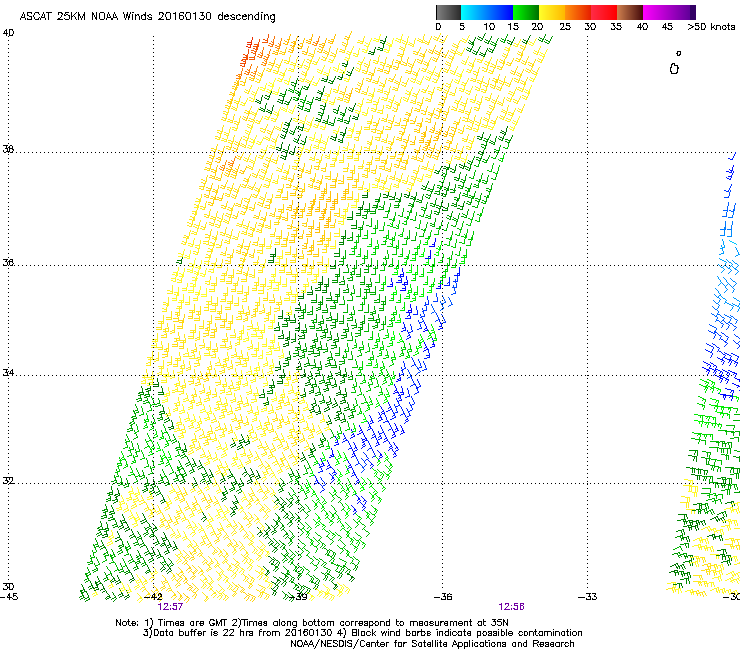Viewport: 740px width, 650px height.
Task: Click the red 30-35 knots legend swatch
Action: (x=604, y=12)
